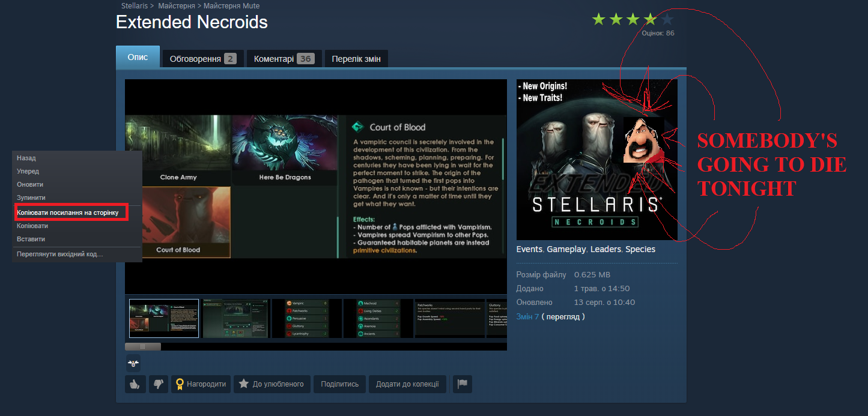Choose Назад in context menu
This screenshot has width=868, height=416.
77,158
